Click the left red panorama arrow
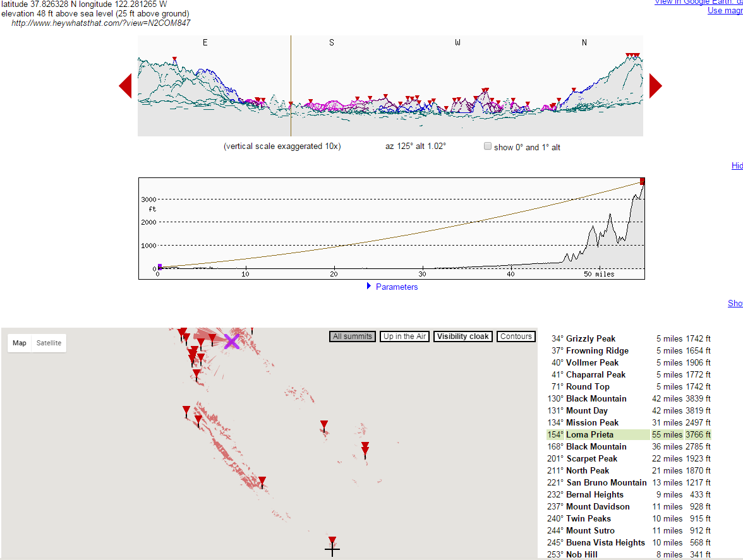Image resolution: width=743 pixels, height=560 pixels. [125, 86]
